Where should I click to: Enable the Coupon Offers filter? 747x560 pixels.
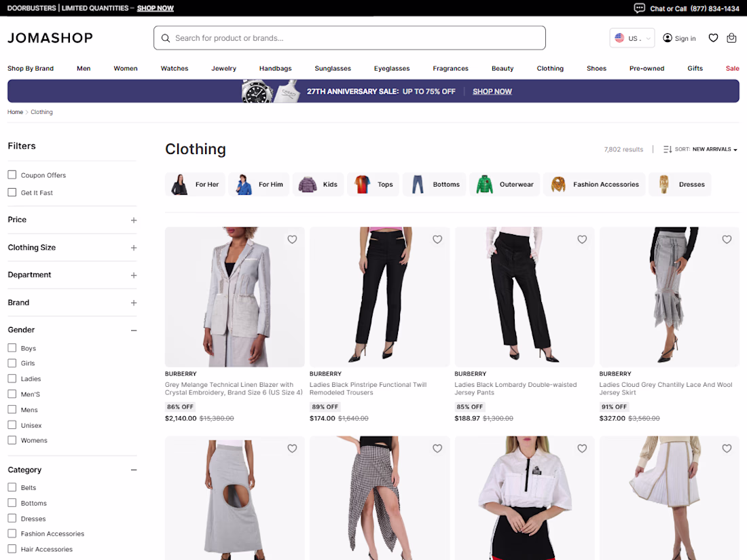coord(12,174)
